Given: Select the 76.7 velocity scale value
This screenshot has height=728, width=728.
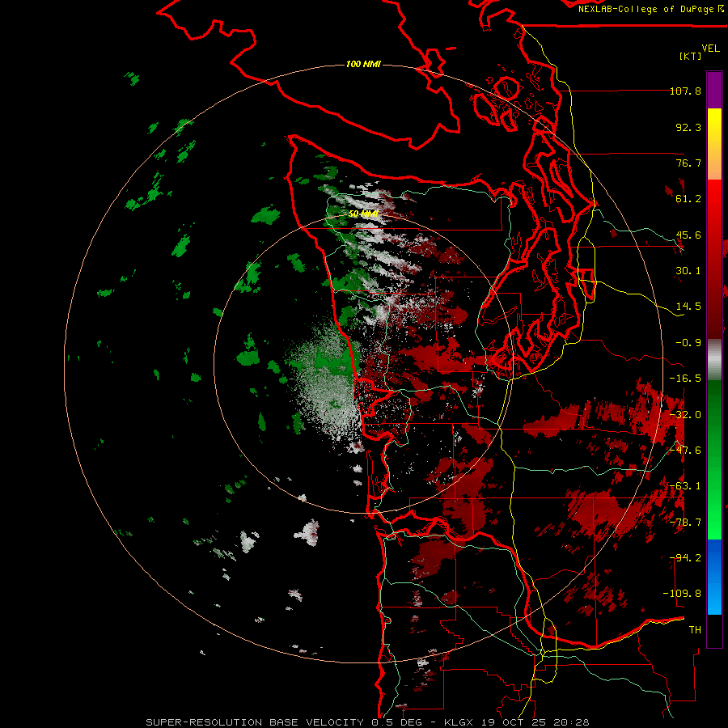Looking at the screenshot, I should click(688, 163).
